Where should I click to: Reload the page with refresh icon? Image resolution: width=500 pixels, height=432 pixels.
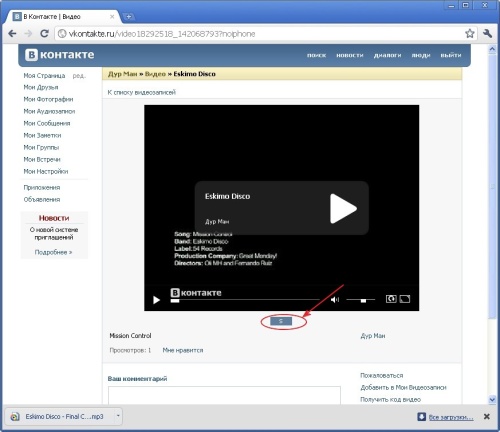click(x=44, y=34)
